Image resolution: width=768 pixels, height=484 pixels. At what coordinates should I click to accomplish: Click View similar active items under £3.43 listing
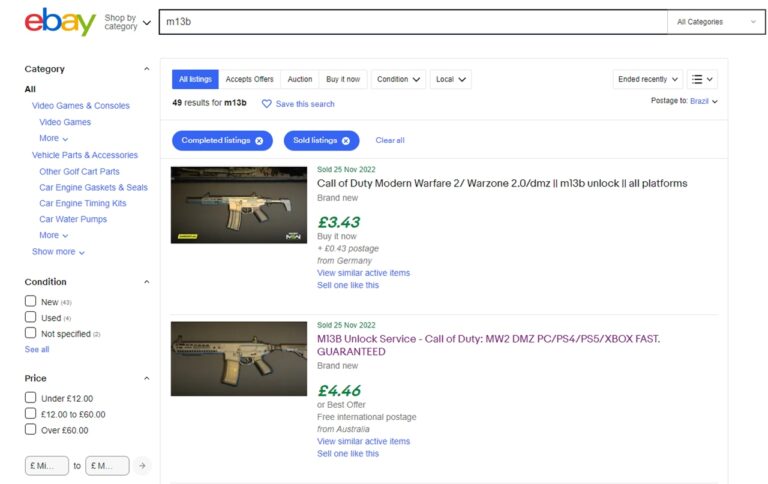(x=363, y=273)
